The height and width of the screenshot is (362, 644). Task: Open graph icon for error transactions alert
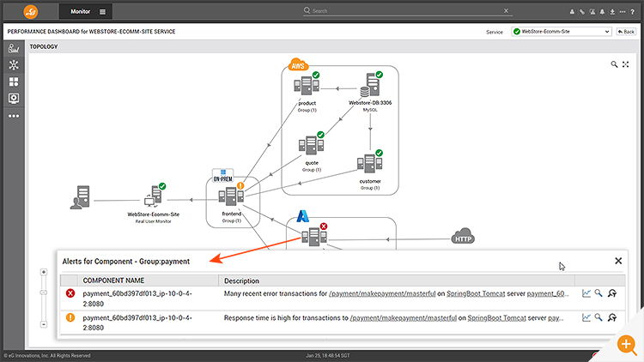[x=586, y=293]
